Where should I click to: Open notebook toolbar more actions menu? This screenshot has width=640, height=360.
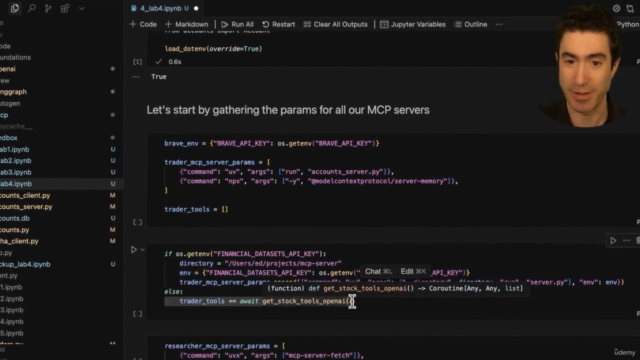(499, 24)
